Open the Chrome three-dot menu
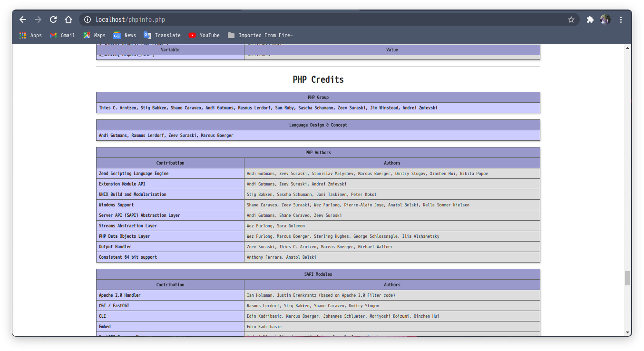This screenshot has height=351, width=644. [x=620, y=19]
